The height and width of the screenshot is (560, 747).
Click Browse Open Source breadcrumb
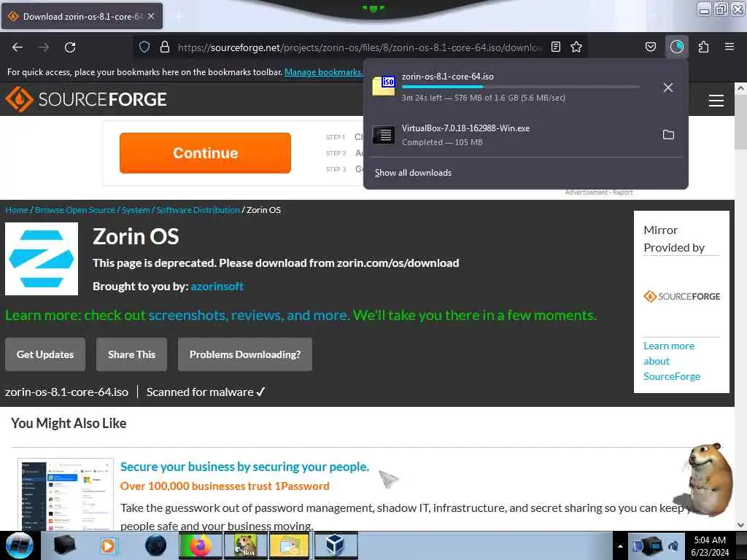pos(75,210)
